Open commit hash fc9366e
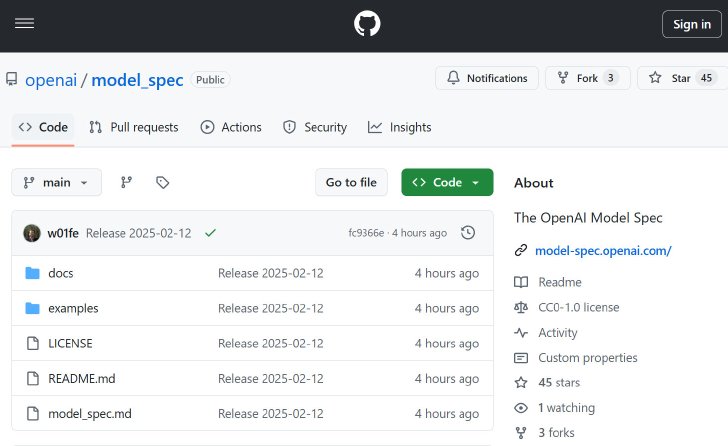 point(366,233)
